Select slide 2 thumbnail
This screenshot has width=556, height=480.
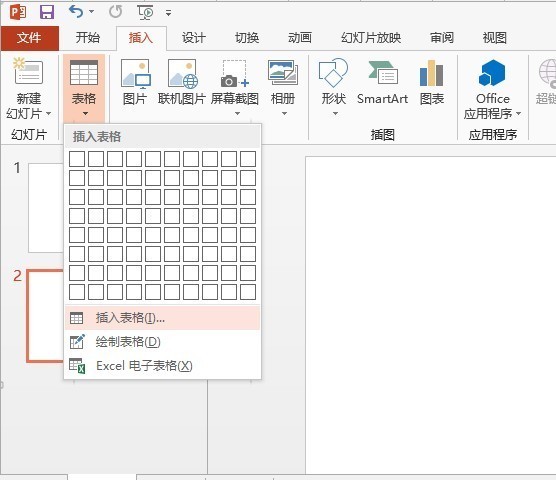tap(45, 316)
